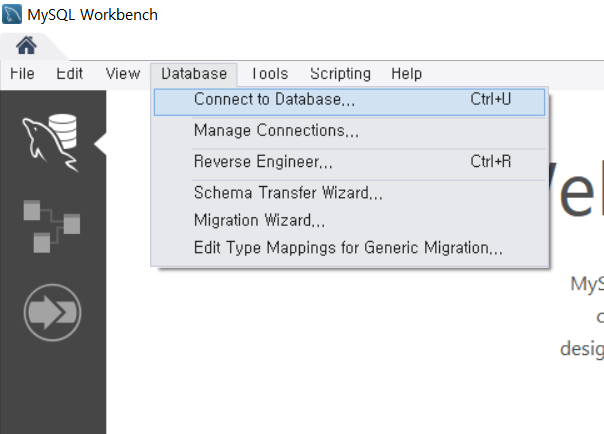This screenshot has width=604, height=434.
Task: Open the View menu
Action: pos(123,73)
